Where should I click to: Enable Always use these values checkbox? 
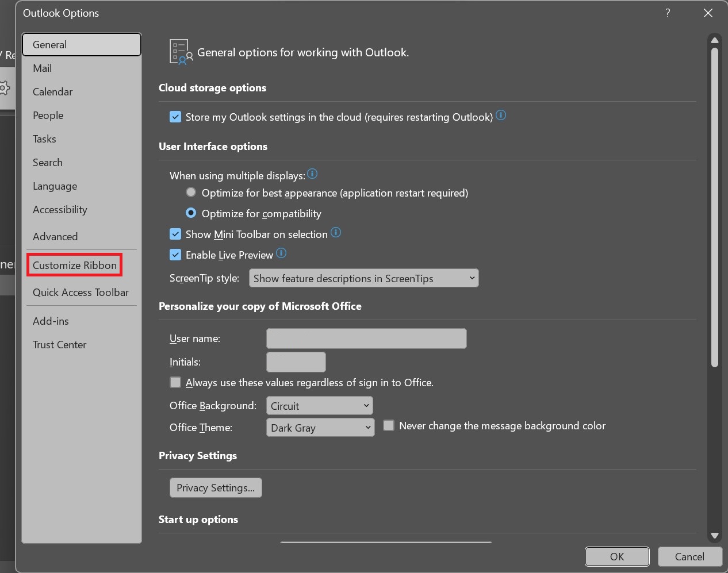pos(175,383)
